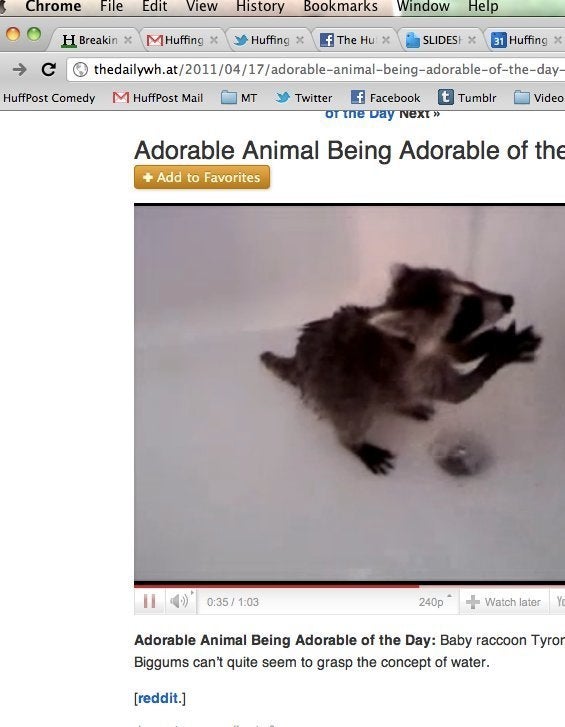
Task: Expand the Video bookmarks folder
Action: (540, 98)
